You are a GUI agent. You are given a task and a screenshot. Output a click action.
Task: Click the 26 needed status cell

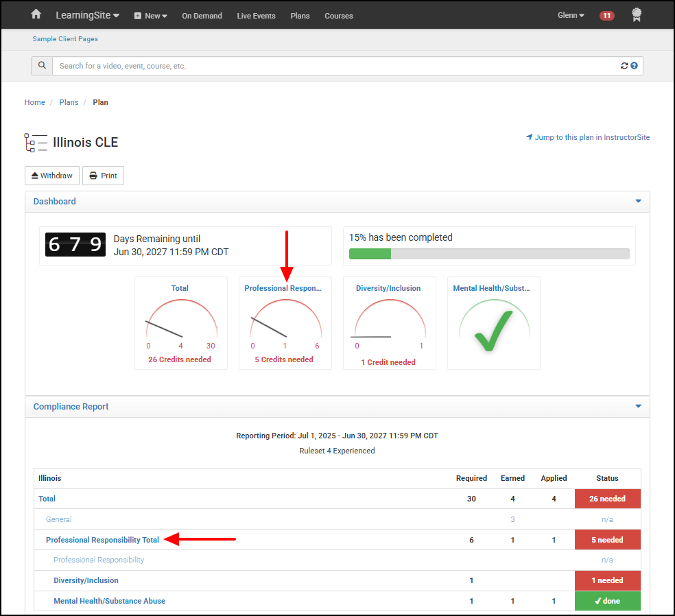[x=607, y=499]
